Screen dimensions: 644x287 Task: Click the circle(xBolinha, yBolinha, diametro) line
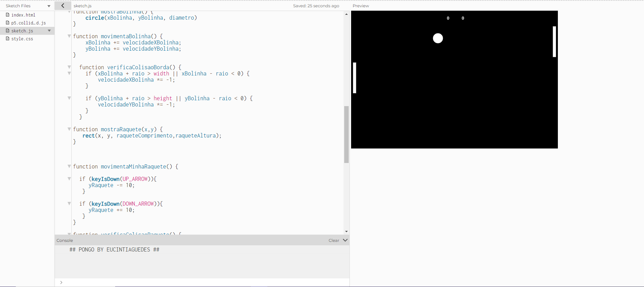[141, 18]
